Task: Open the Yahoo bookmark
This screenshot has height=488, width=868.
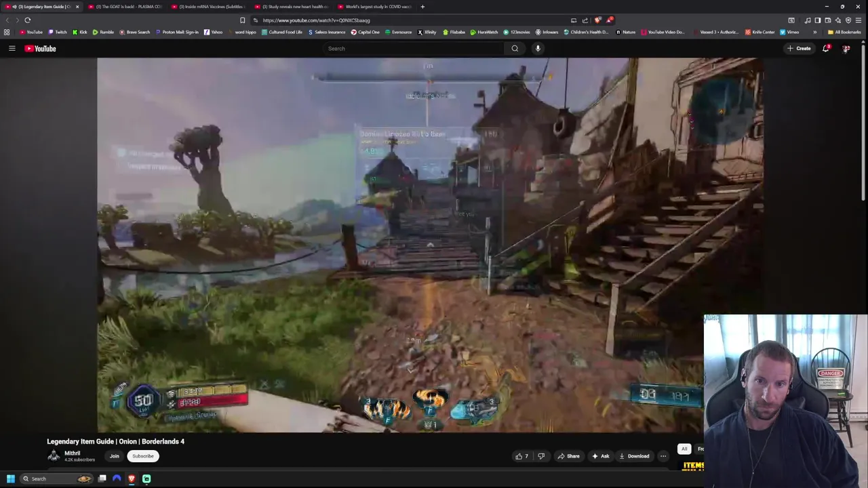Action: click(213, 32)
